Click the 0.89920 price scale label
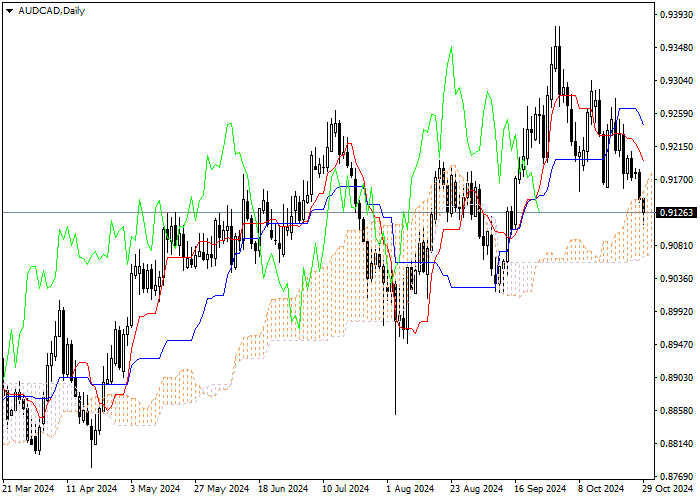700x500 pixels. coord(677,312)
